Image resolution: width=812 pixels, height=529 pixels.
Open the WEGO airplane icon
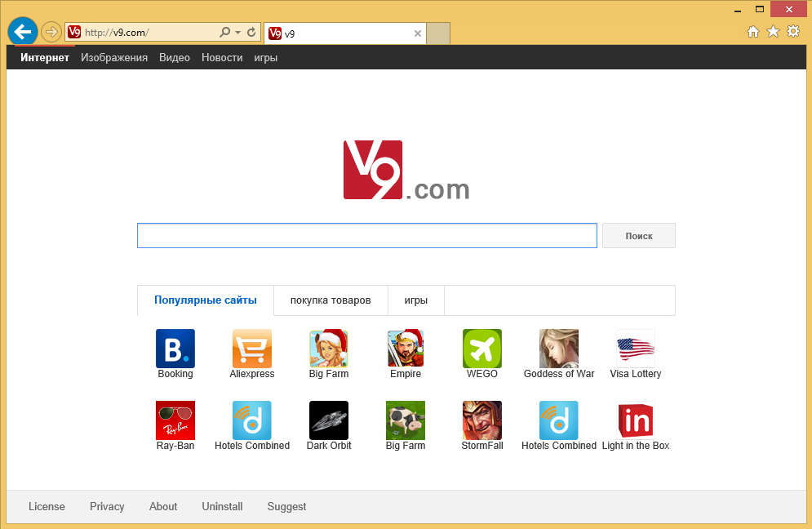click(482, 349)
